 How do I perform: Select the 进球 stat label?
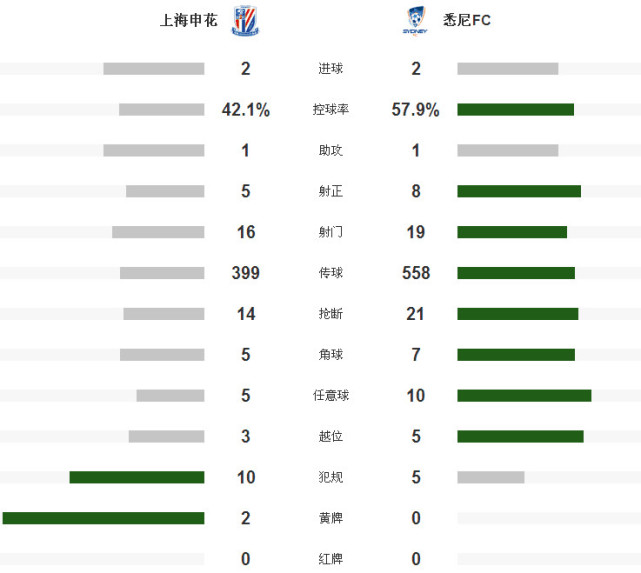330,69
